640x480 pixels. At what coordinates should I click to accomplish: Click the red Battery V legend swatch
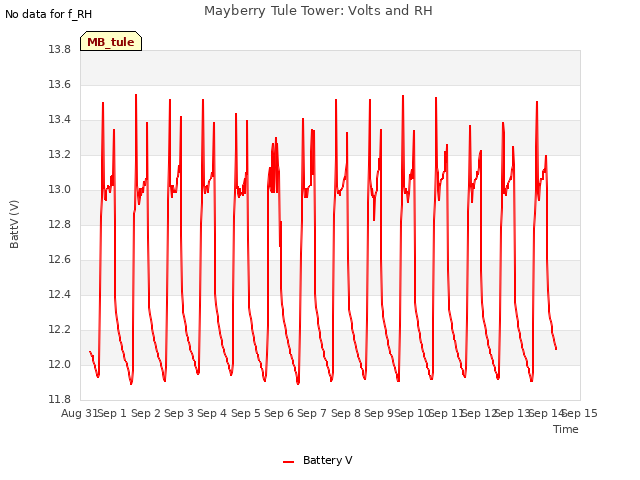pos(289,462)
